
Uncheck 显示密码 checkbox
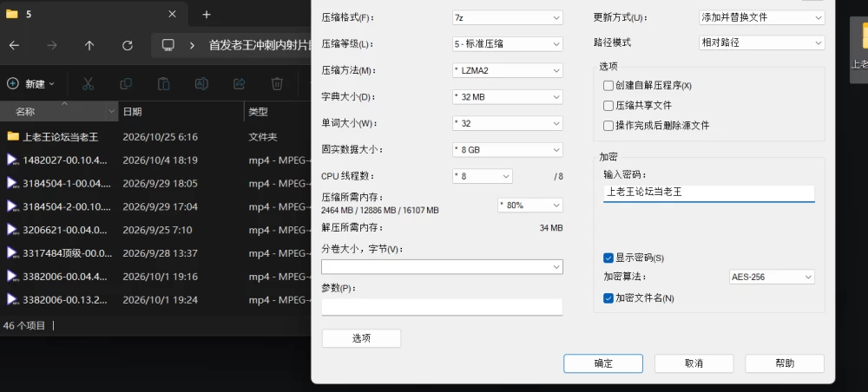608,258
